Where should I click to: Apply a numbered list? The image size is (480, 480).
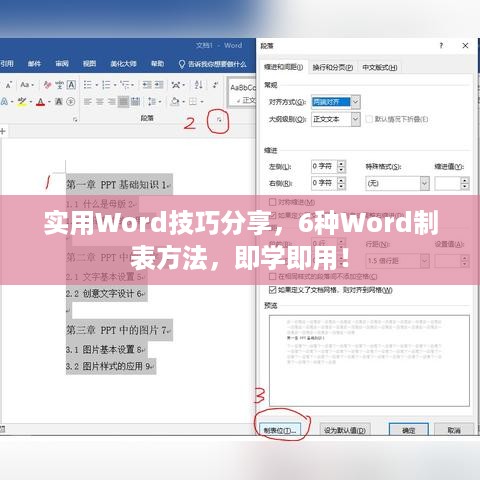coord(106,85)
